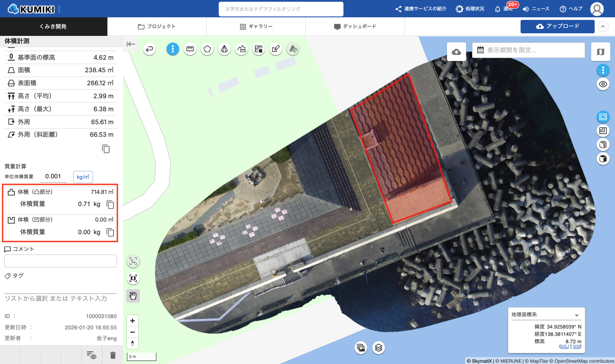615x364 pixels.
Task: Click the layers stack icon below map
Action: (379, 348)
